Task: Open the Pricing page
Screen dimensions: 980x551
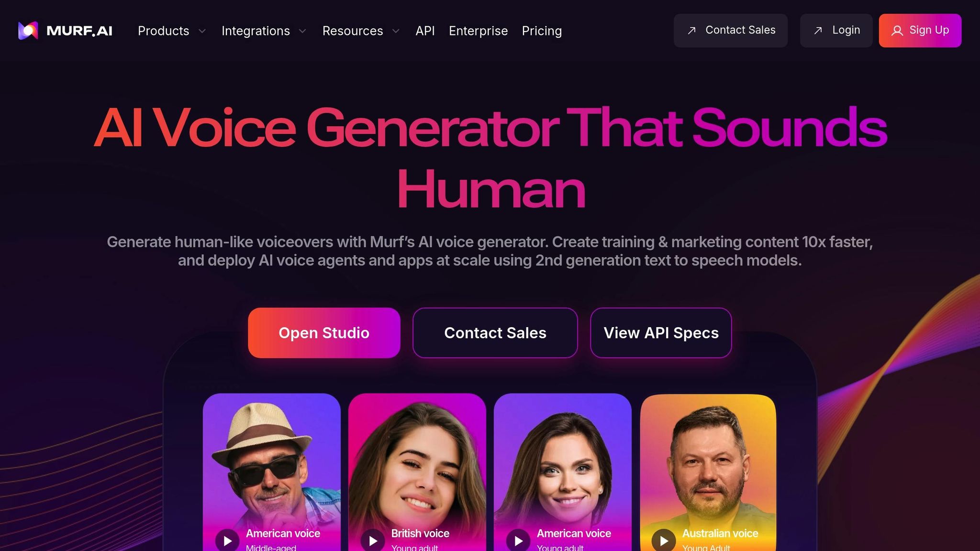Action: [542, 31]
